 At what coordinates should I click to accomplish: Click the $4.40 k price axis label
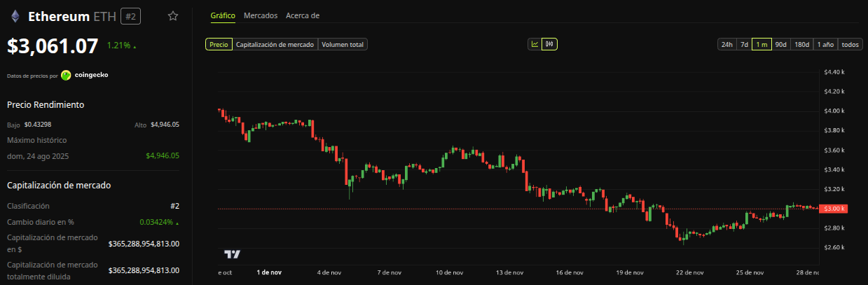pyautogui.click(x=835, y=72)
